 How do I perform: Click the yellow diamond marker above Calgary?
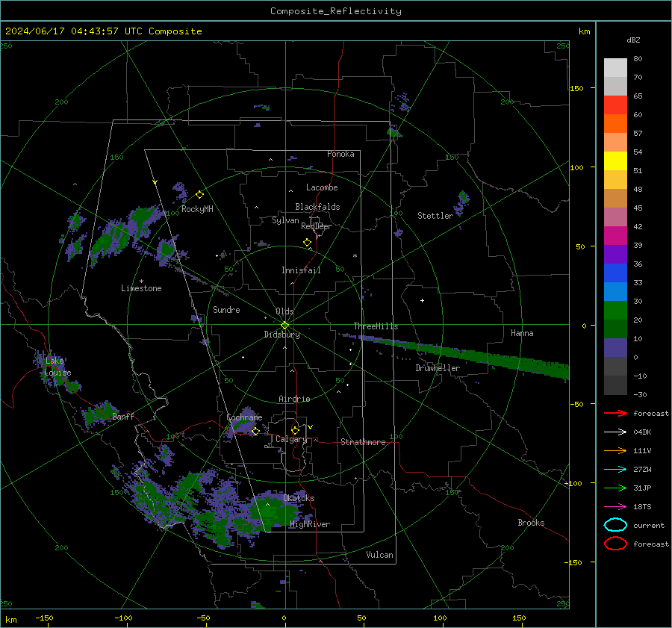tap(295, 430)
